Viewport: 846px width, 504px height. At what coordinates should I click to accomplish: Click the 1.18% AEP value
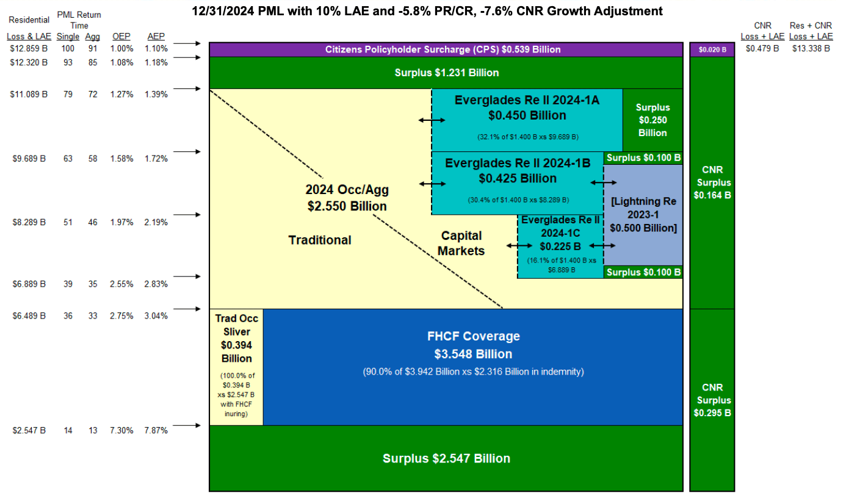(157, 62)
